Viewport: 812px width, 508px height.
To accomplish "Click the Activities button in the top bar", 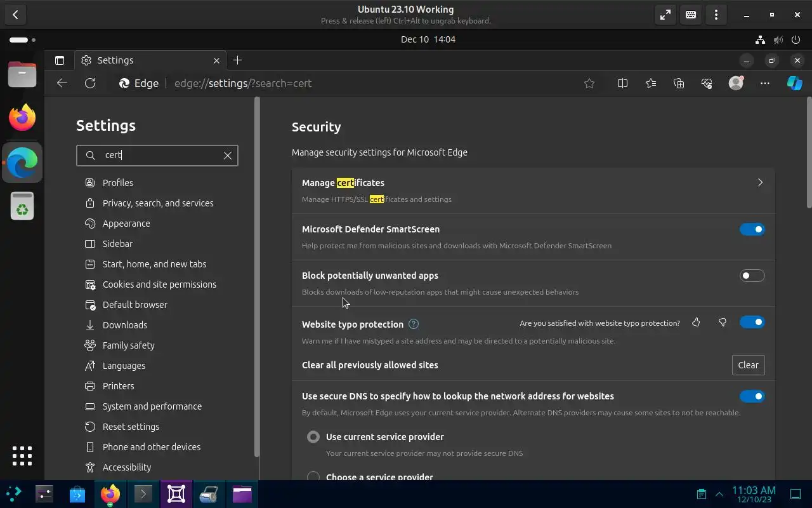I will coord(22,39).
